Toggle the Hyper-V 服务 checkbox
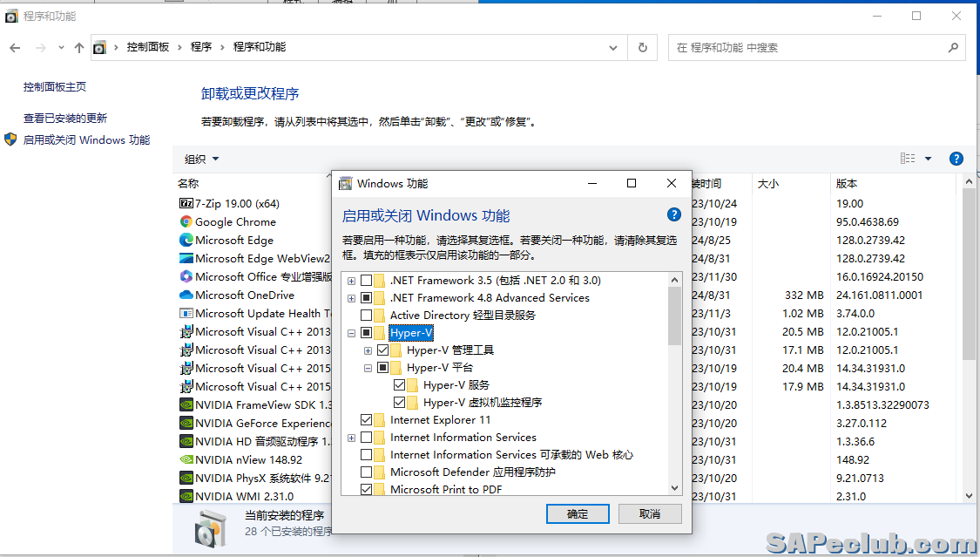 400,385
